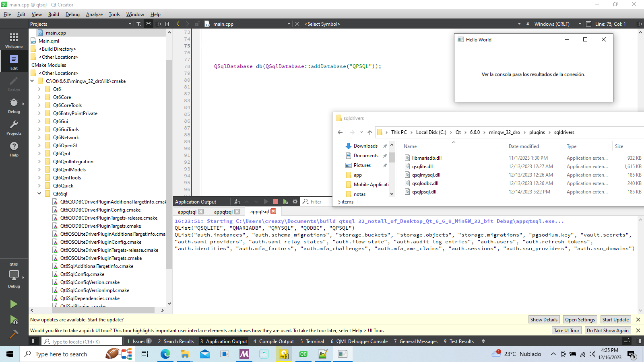Expand the Qt6Core folder
Image resolution: width=644 pixels, height=362 pixels.
pos(39,97)
